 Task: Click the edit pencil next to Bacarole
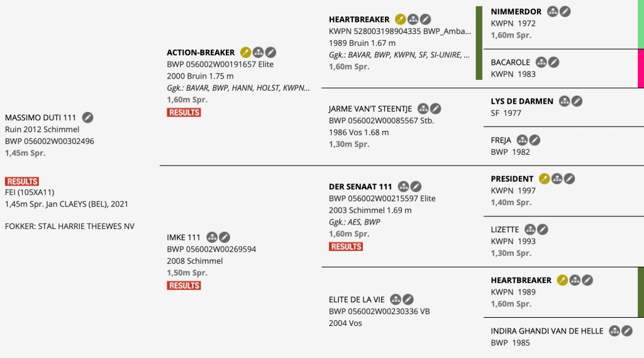click(x=553, y=62)
